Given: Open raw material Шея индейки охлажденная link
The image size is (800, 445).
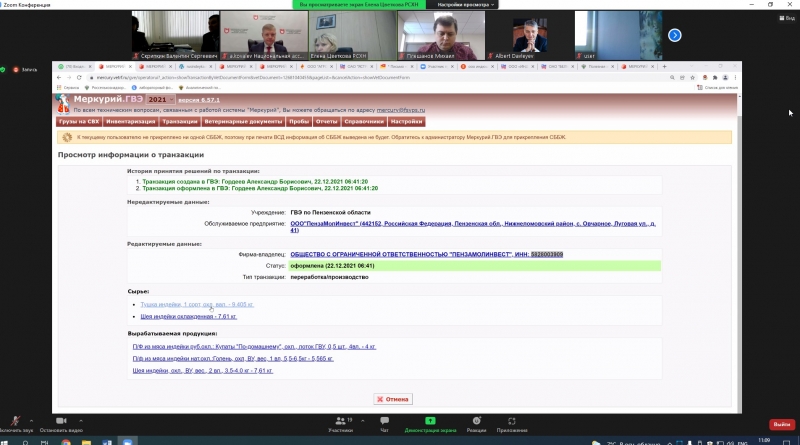Looking at the screenshot, I should [x=188, y=316].
